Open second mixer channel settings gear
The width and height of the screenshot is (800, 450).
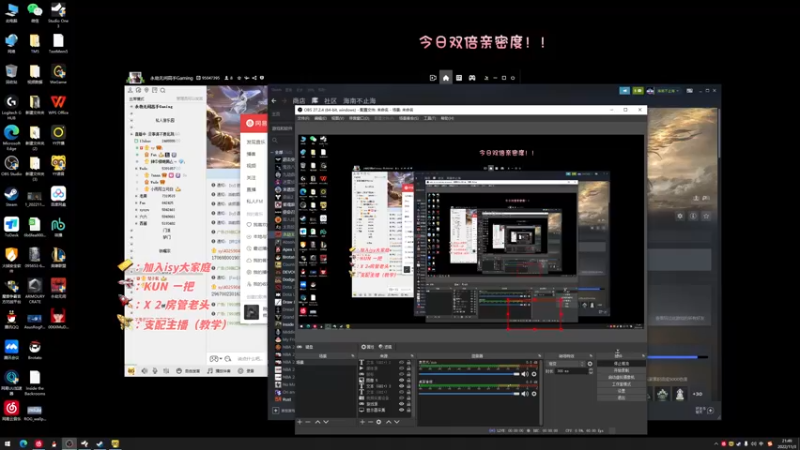point(534,394)
